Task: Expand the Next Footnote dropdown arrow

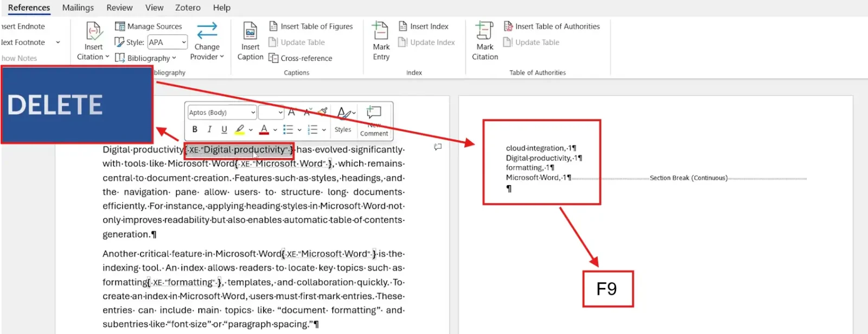Action: [x=58, y=42]
